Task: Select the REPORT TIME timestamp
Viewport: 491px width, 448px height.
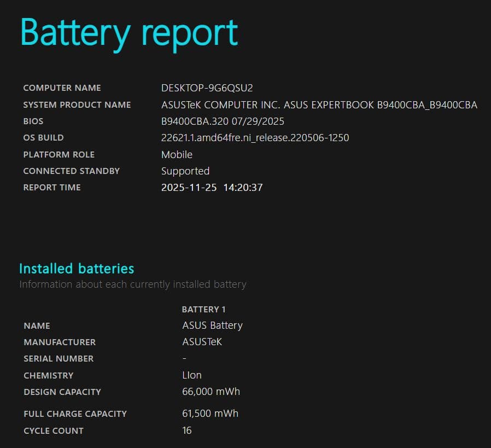Action: (x=212, y=187)
